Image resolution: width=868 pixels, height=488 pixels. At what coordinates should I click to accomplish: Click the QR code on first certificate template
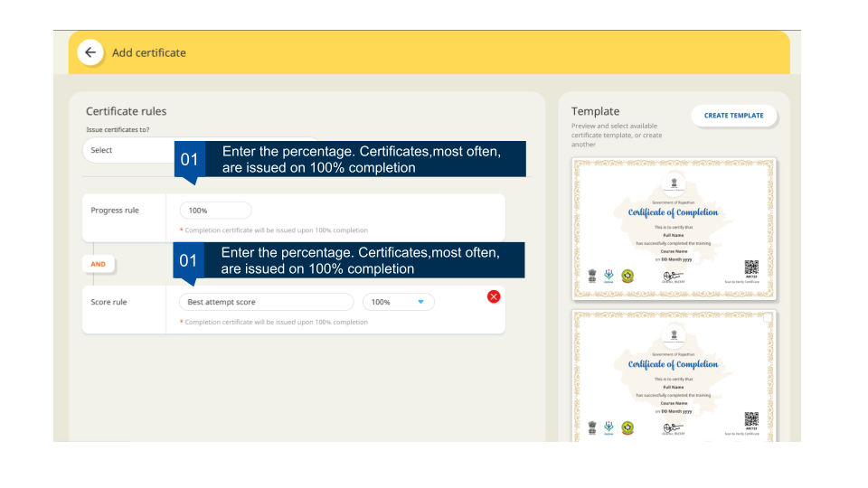(x=750, y=267)
